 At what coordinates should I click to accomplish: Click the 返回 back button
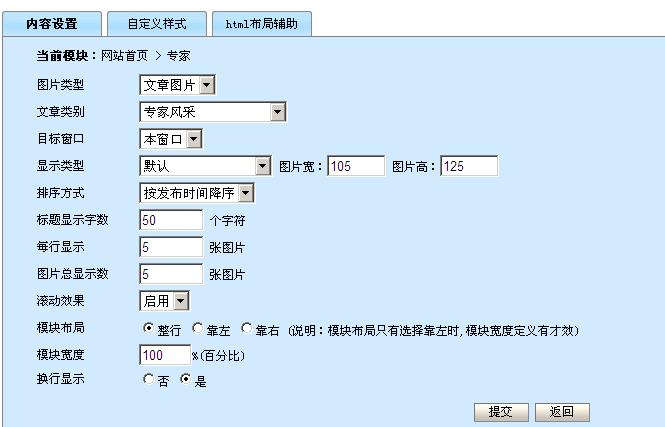(562, 412)
